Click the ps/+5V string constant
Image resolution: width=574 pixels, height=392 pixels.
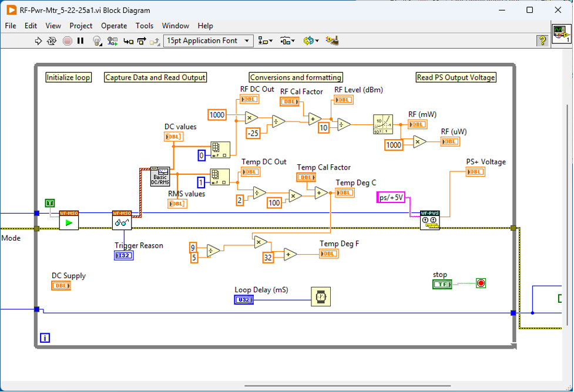(x=391, y=198)
